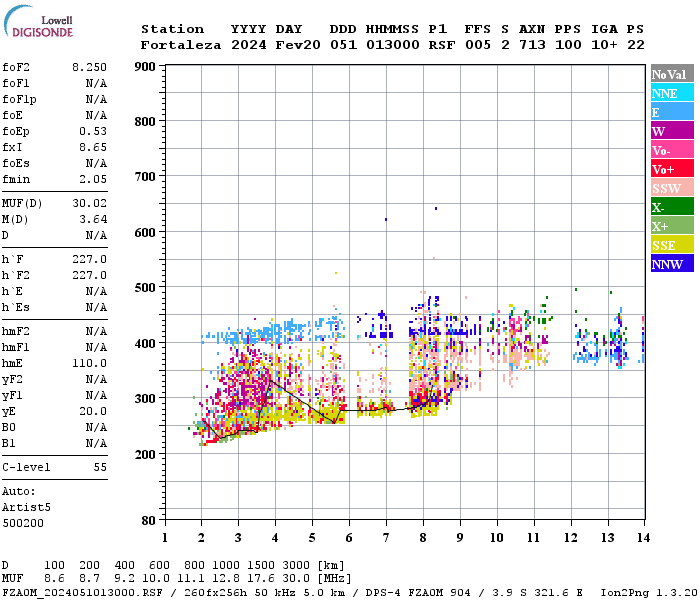Click the MUF value 30.0 in table
Screen dimensions: 700x600
pyautogui.click(x=296, y=579)
